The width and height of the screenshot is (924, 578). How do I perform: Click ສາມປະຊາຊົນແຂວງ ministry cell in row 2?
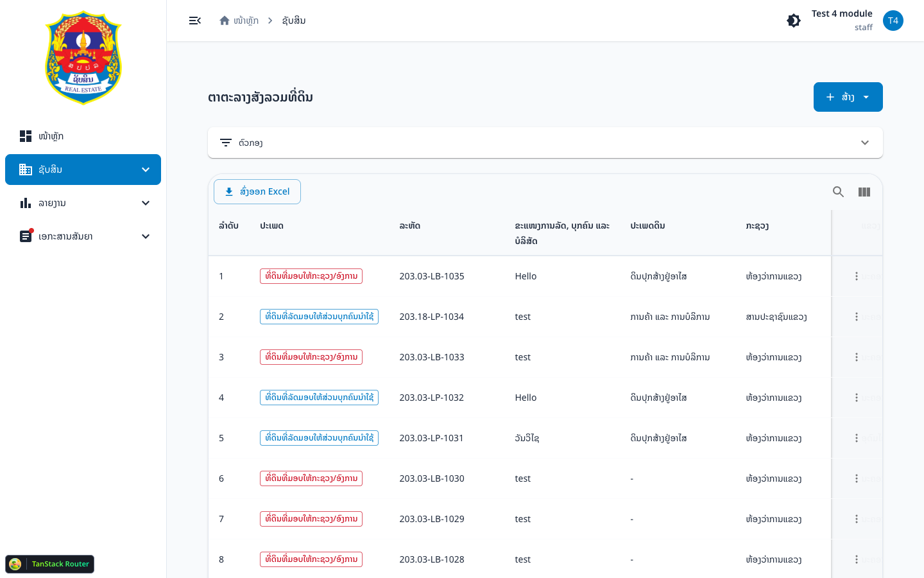(776, 317)
